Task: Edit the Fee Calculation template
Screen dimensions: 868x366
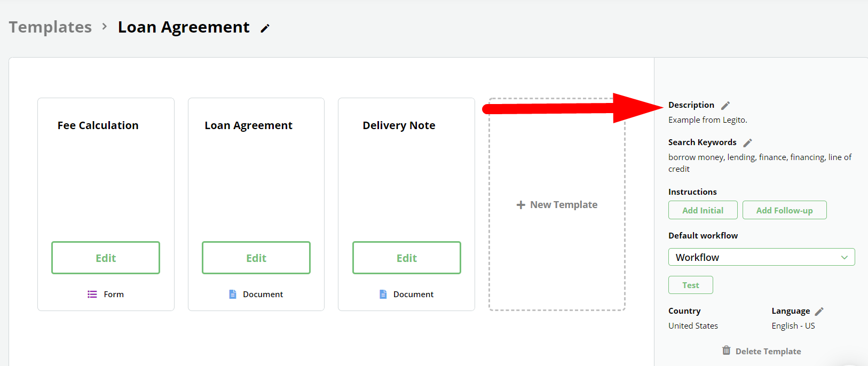Action: [106, 258]
